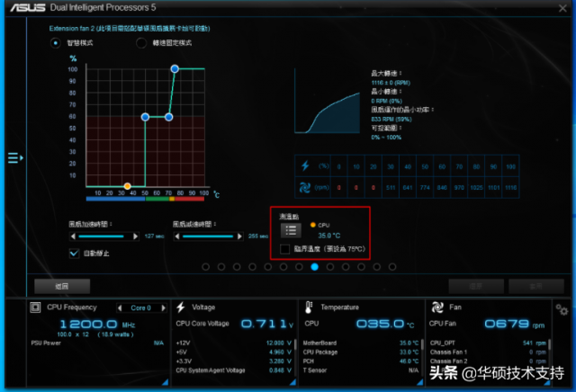Expand the Temperature panel corner triangle
The width and height of the screenshot is (576, 392).
419,382
